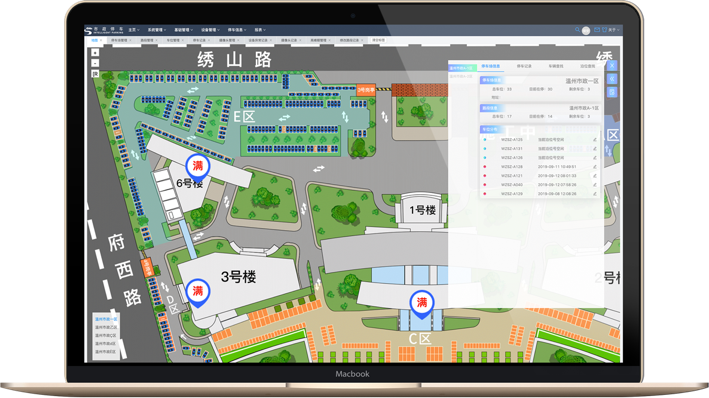
Task: Click the map zoom out minus button
Action: point(95,63)
